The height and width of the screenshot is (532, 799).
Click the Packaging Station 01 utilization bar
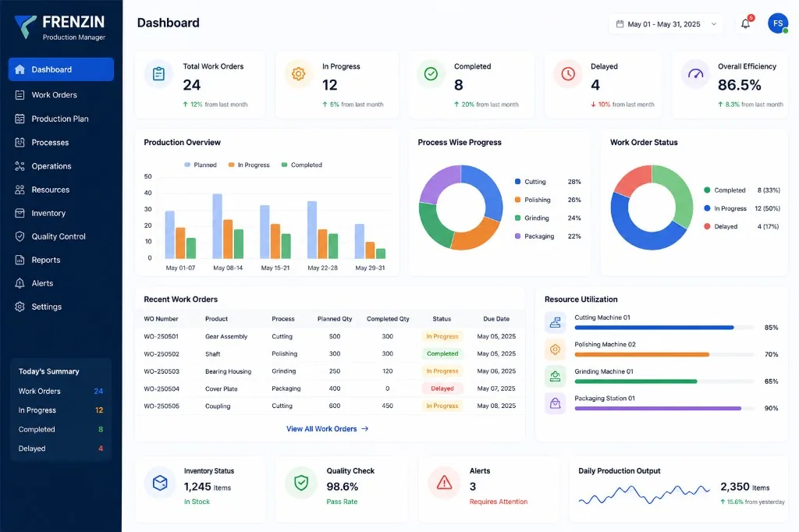pyautogui.click(x=664, y=408)
